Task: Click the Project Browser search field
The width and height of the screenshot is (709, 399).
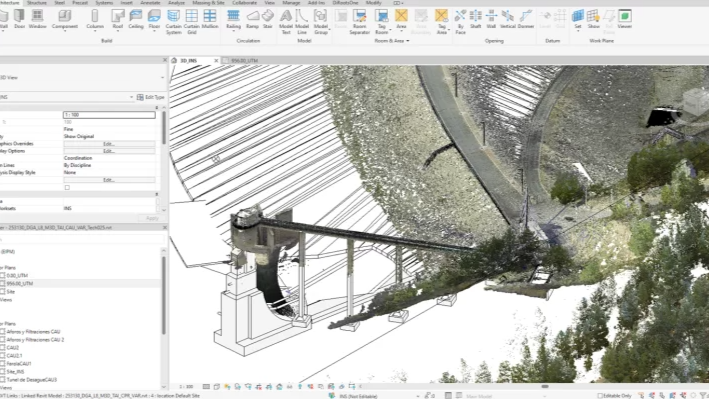Action: [x=82, y=239]
